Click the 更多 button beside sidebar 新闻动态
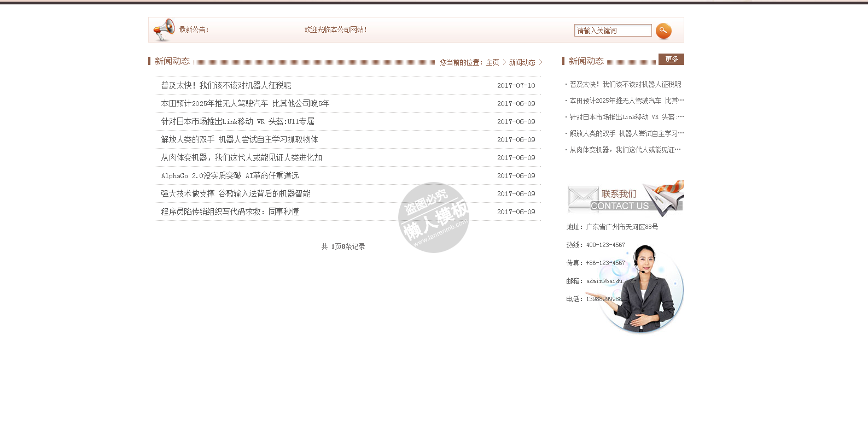Screen dimensions: 868x435 click(x=671, y=59)
